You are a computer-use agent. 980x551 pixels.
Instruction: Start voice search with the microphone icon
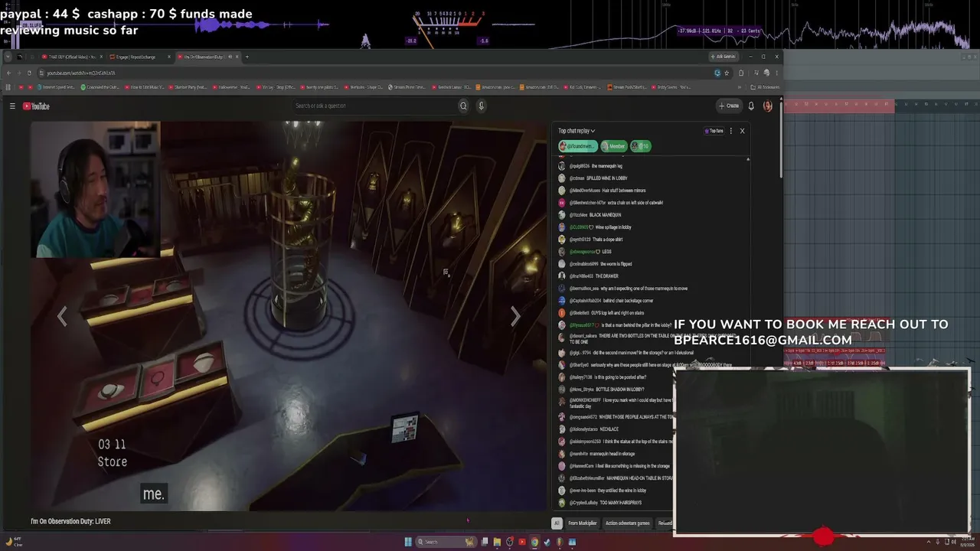[482, 106]
